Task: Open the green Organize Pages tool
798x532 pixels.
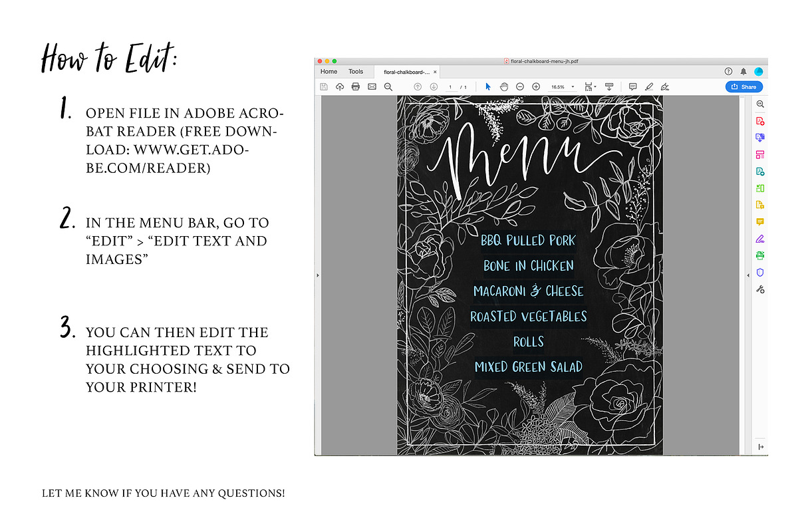Action: (x=760, y=188)
